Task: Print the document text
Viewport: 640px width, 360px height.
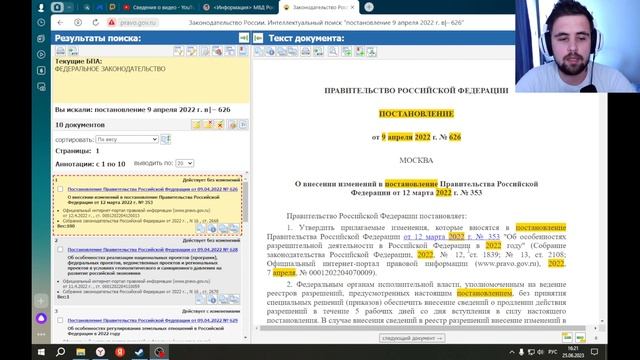Action: pyautogui.click(x=305, y=51)
